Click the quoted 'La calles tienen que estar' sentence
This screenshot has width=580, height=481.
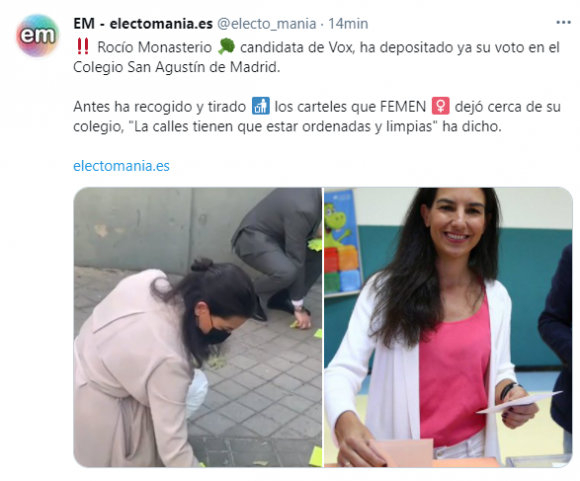[x=284, y=127]
